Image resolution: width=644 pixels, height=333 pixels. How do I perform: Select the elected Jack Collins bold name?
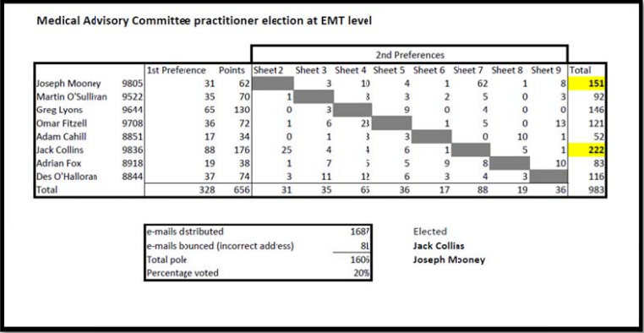[x=439, y=246]
